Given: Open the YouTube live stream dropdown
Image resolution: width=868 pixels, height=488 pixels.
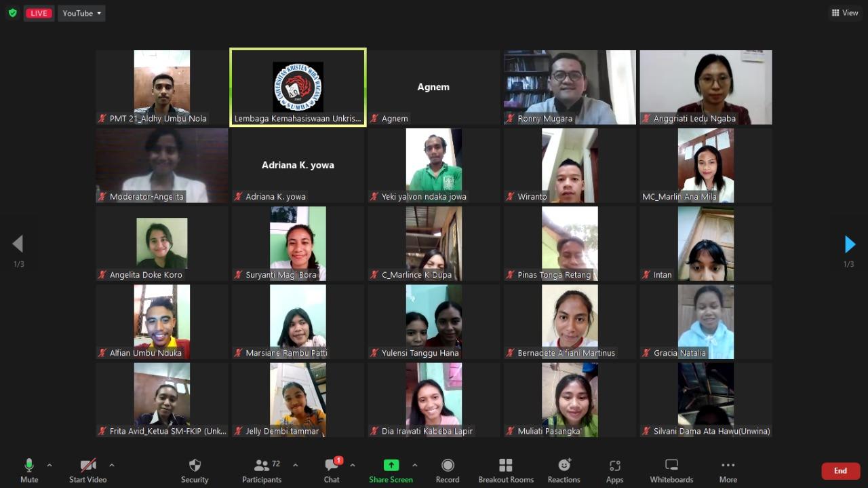Looking at the screenshot, I should click(x=81, y=13).
